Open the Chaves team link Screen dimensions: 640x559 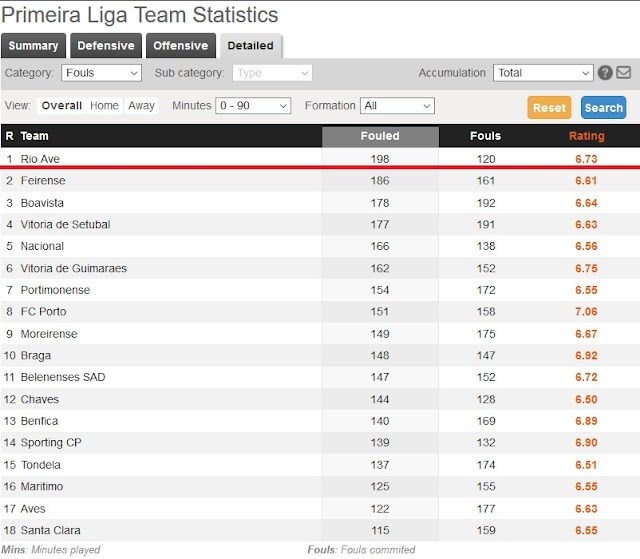[x=40, y=399]
